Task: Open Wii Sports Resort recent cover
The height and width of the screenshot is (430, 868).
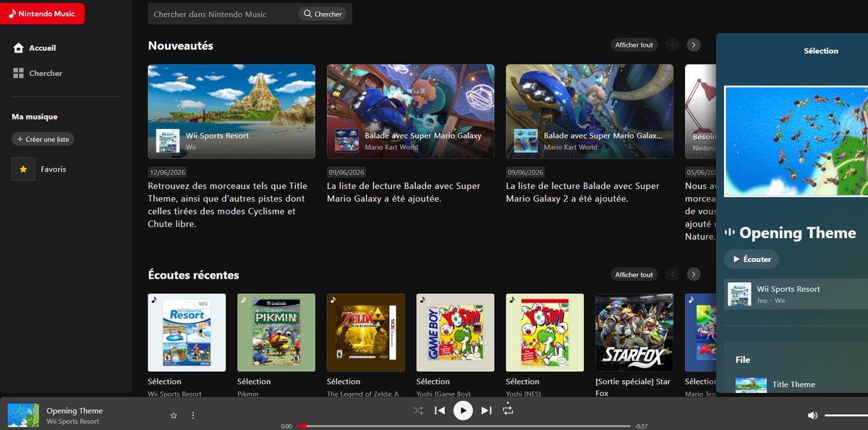Action: coord(187,332)
